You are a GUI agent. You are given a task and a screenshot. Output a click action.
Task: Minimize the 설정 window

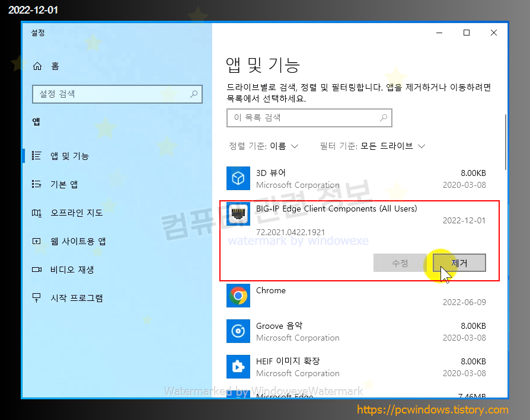click(439, 33)
